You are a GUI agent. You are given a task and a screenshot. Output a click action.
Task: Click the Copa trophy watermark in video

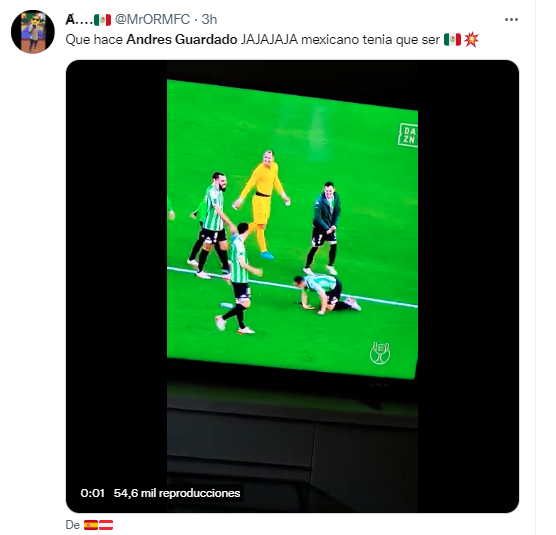click(x=380, y=353)
